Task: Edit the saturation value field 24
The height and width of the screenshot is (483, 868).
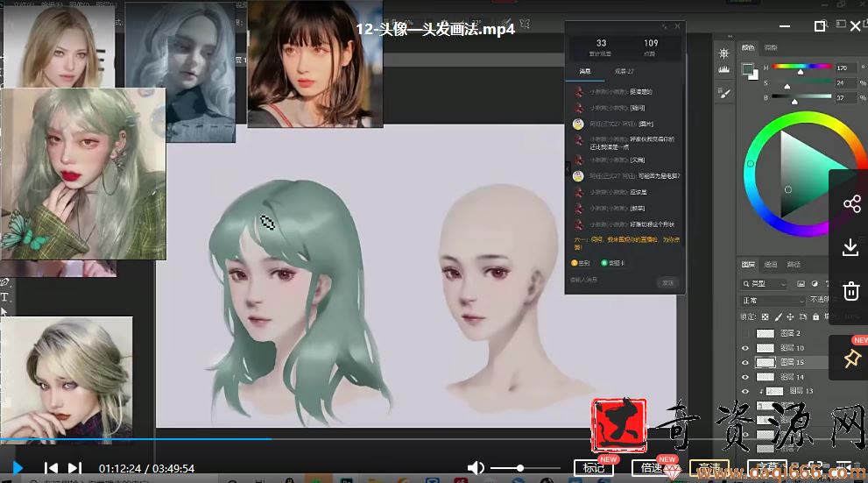Action: [x=845, y=82]
